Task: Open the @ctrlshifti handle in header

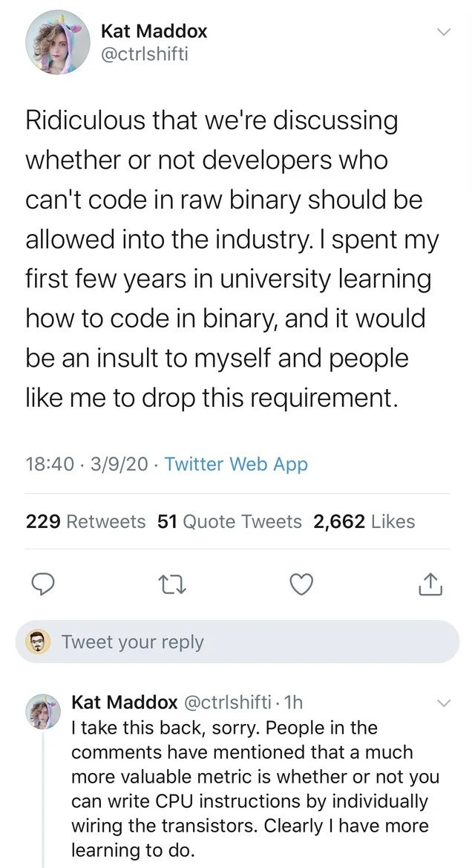Action: [145, 54]
